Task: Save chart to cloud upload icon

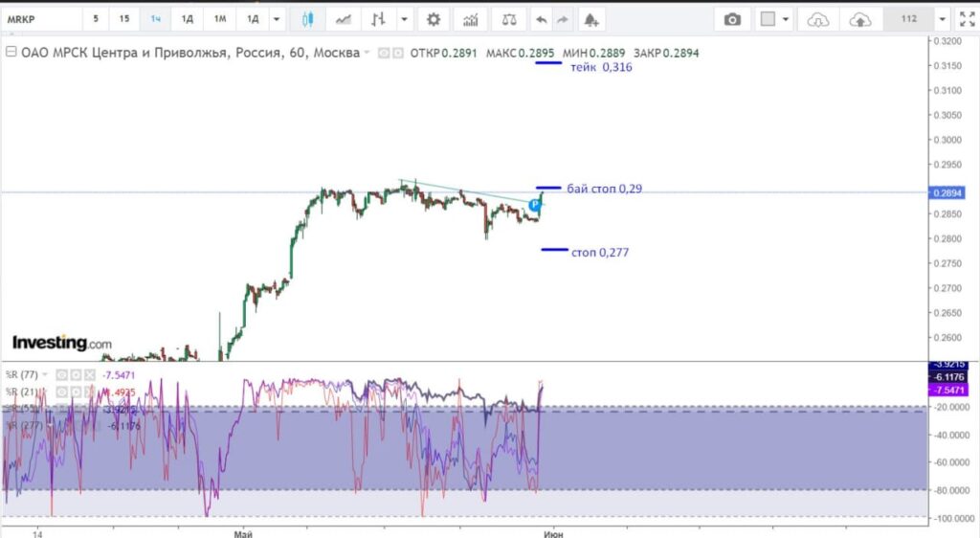Action: pos(860,20)
